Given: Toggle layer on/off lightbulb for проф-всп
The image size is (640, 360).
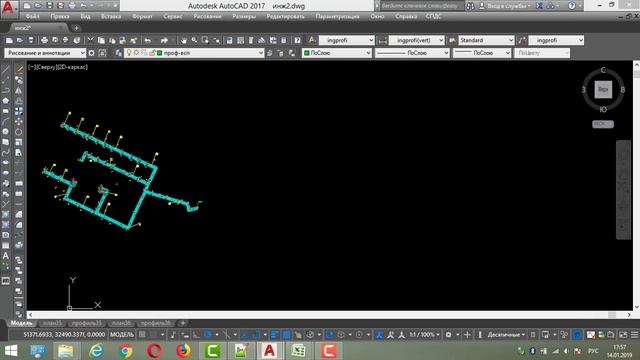Looking at the screenshot, I should 129,53.
